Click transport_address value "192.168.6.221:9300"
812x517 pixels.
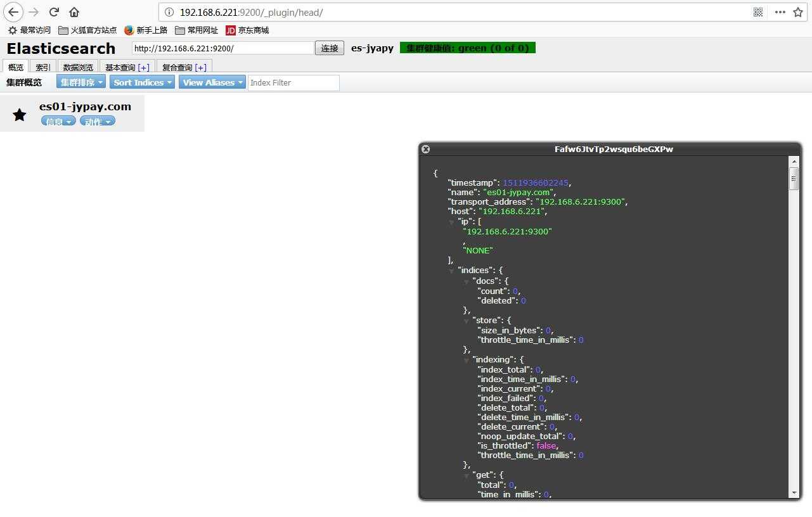pyautogui.click(x=581, y=201)
